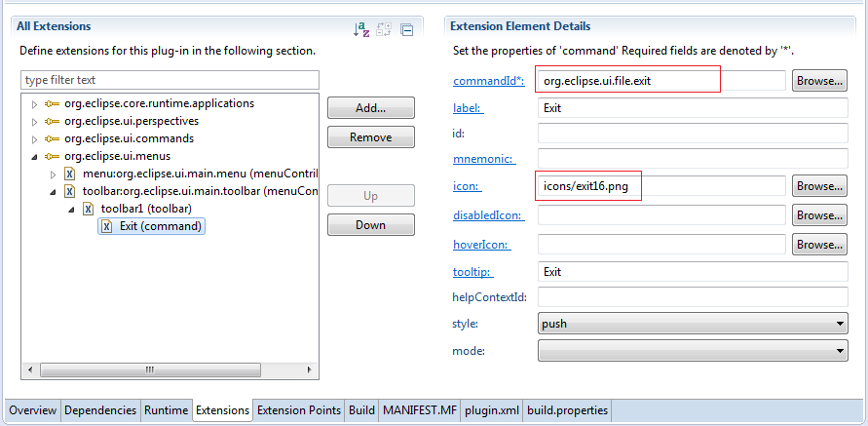Open the Build tab
The image size is (868, 426).
pyautogui.click(x=361, y=410)
